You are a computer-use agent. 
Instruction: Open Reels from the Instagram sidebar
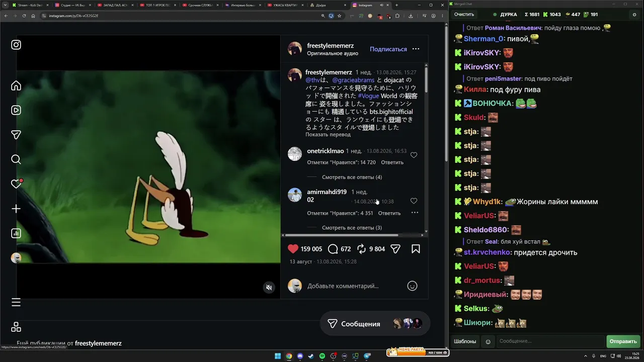coord(16,110)
